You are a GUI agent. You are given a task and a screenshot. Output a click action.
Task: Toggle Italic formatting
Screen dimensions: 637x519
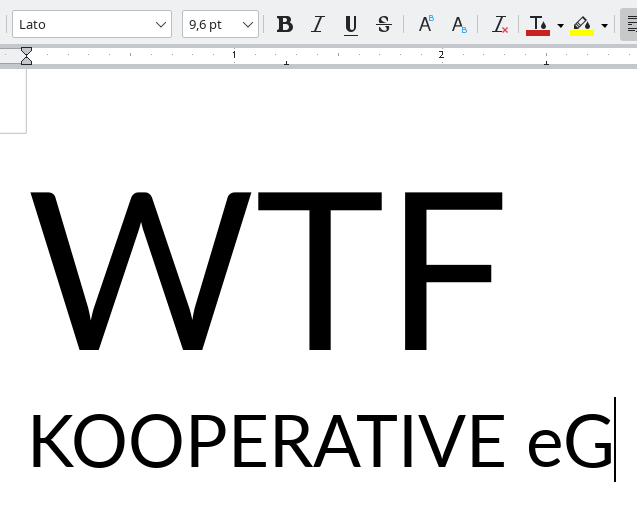pyautogui.click(x=318, y=24)
